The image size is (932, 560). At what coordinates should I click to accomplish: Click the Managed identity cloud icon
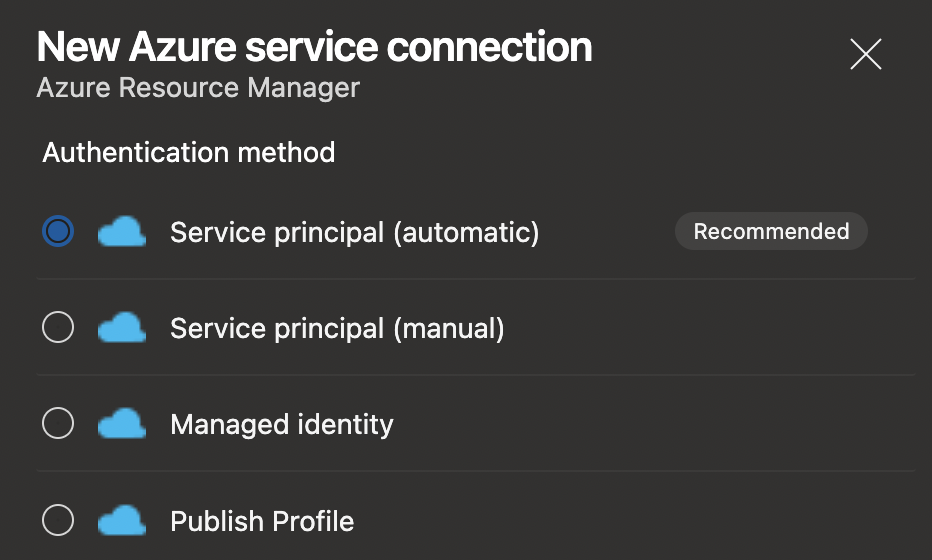[x=122, y=424]
